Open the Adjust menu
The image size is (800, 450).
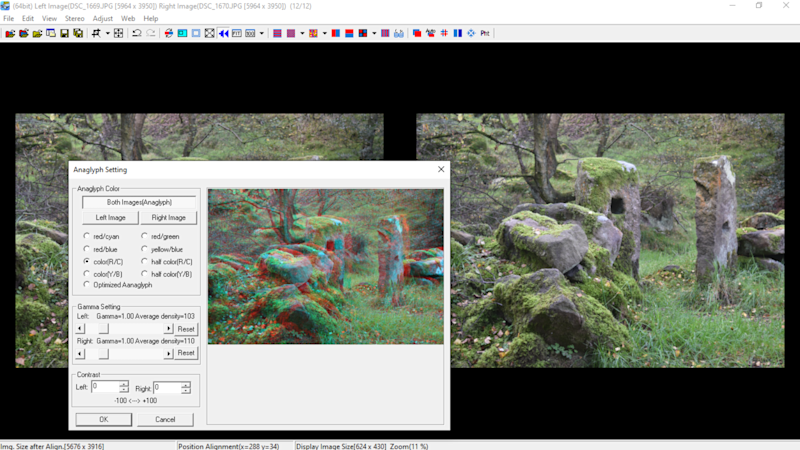pos(103,18)
